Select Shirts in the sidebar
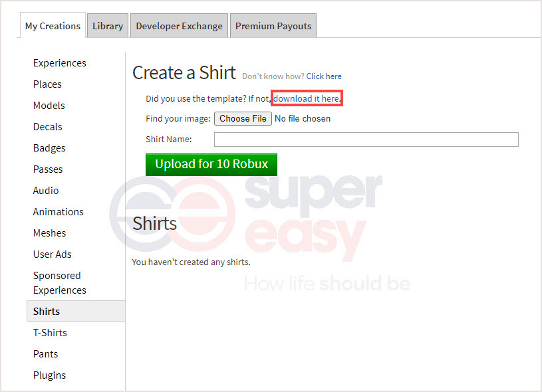 tap(76, 311)
